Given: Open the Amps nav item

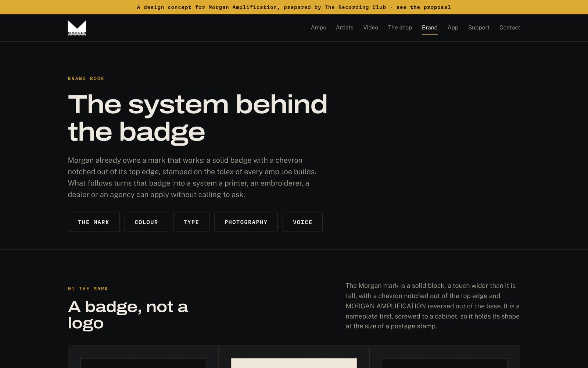Looking at the screenshot, I should pos(318,28).
